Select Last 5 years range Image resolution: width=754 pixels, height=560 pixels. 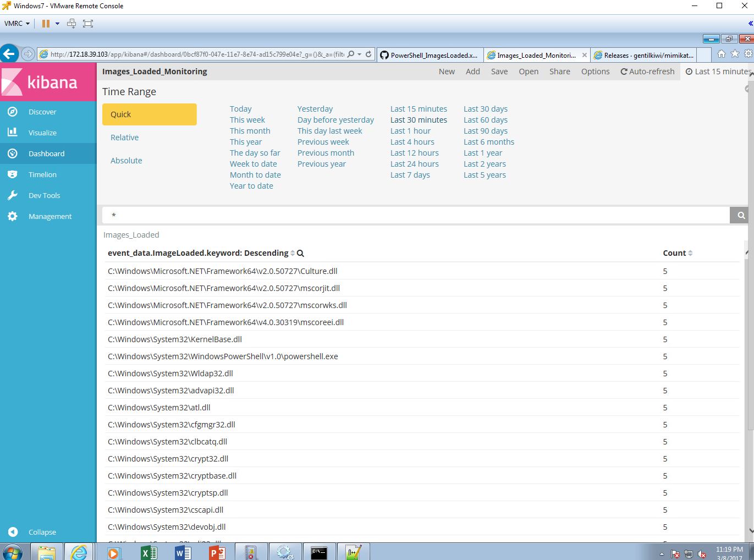pos(485,175)
